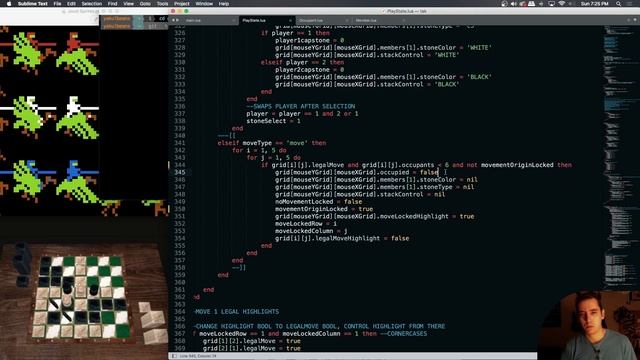Click the 'for i = 1, 5 do' line
The height and width of the screenshot is (360, 640).
point(259,150)
